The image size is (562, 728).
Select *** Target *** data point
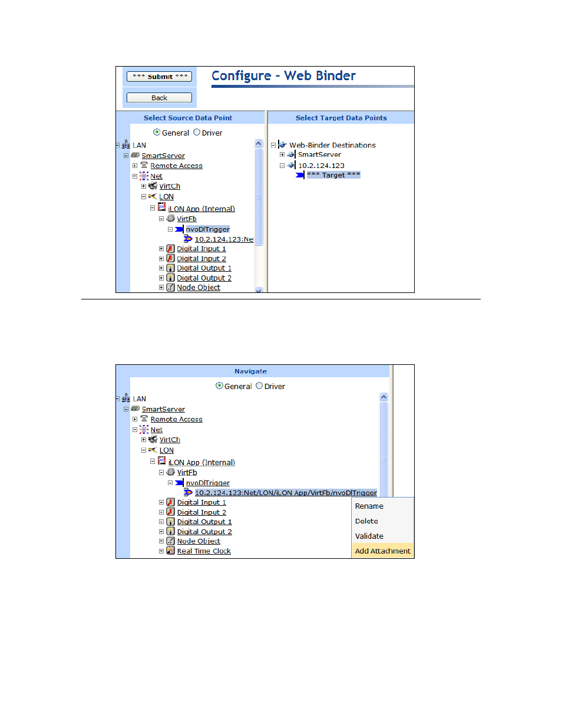333,175
